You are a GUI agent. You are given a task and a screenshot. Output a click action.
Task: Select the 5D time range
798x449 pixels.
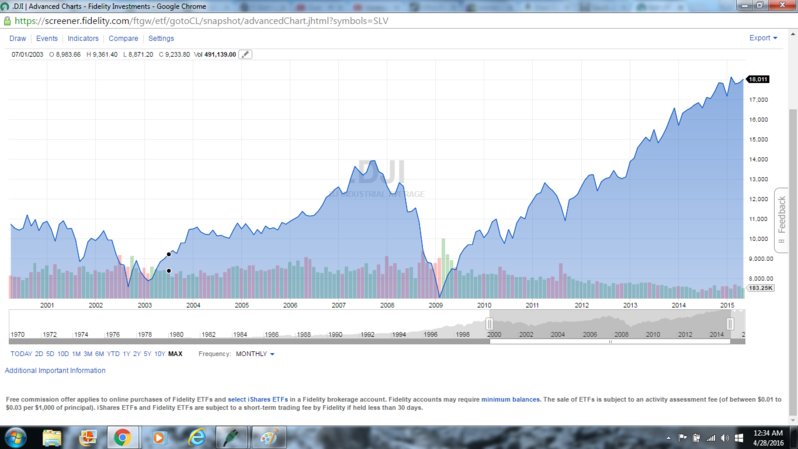[50, 354]
